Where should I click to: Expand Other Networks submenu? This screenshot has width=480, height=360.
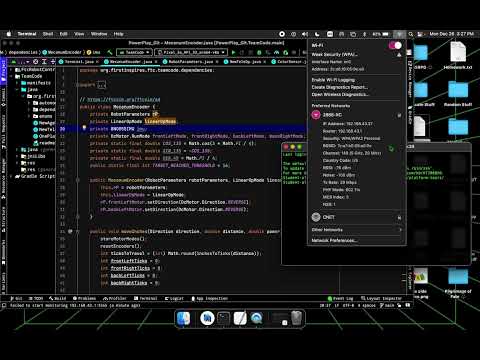click(x=356, y=230)
